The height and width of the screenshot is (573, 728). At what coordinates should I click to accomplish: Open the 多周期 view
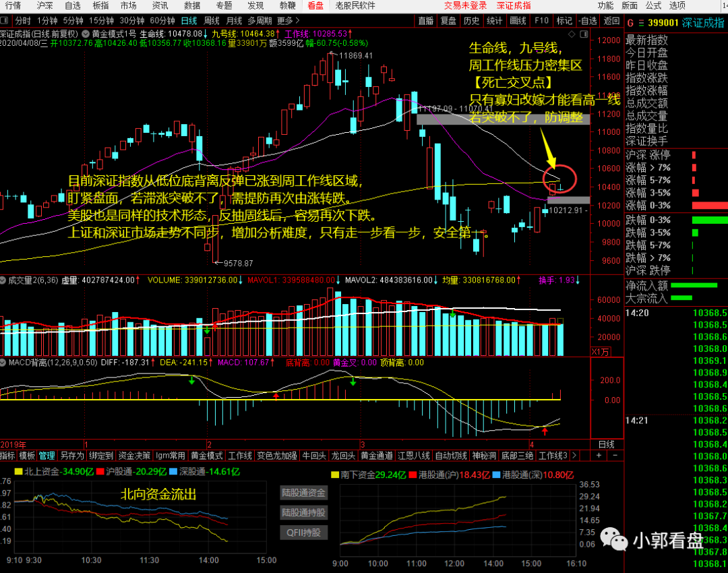point(260,20)
